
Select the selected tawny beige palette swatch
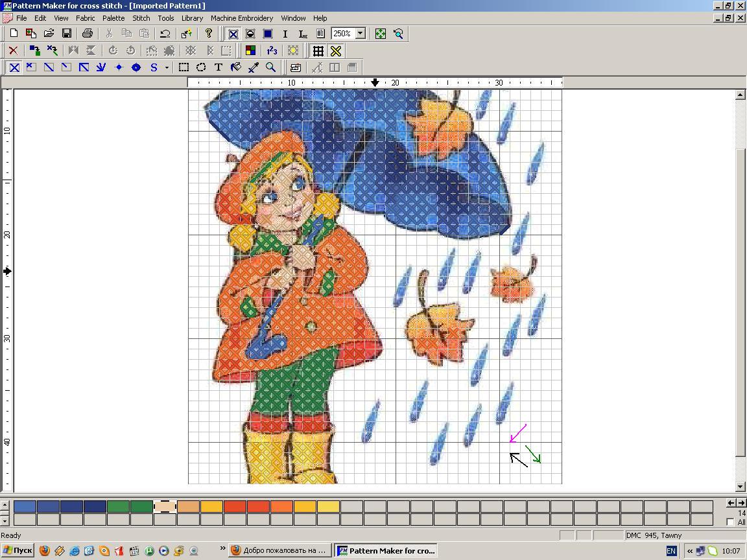(x=165, y=506)
